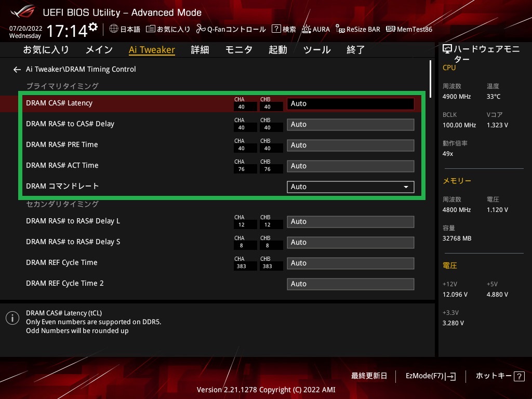Click the ReSize BAR icon
The image size is (532, 399).
point(340,29)
